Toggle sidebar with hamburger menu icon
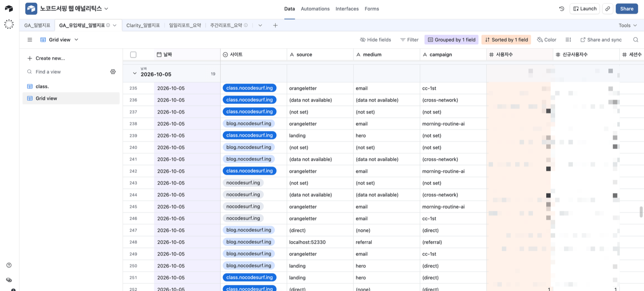Image resolution: width=644 pixels, height=291 pixels. pyautogui.click(x=30, y=39)
